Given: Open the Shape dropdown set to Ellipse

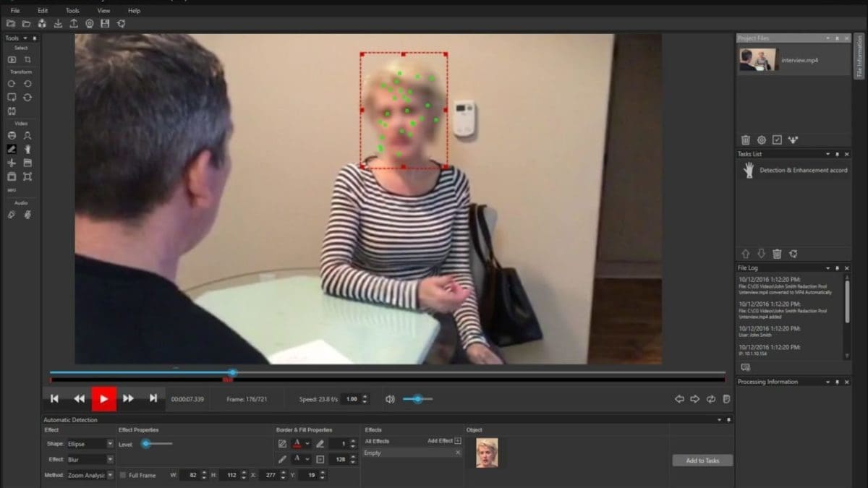Looking at the screenshot, I should (x=90, y=444).
